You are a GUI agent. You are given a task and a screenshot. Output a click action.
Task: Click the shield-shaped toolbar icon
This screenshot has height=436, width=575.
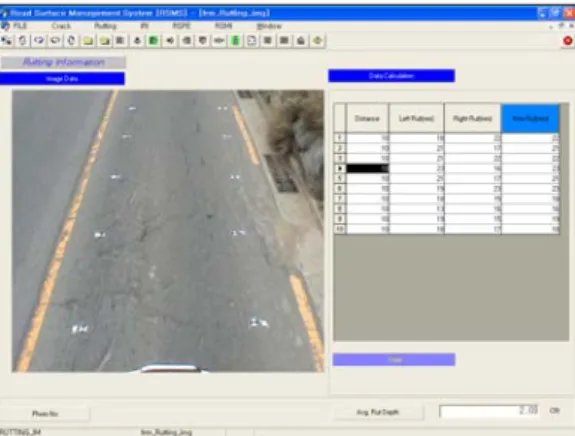[x=202, y=40]
